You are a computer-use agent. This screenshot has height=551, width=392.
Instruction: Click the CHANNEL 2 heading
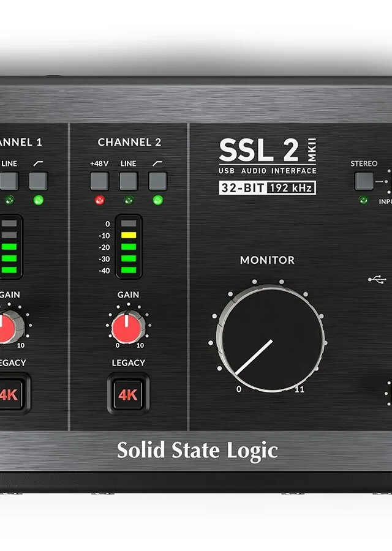point(129,142)
